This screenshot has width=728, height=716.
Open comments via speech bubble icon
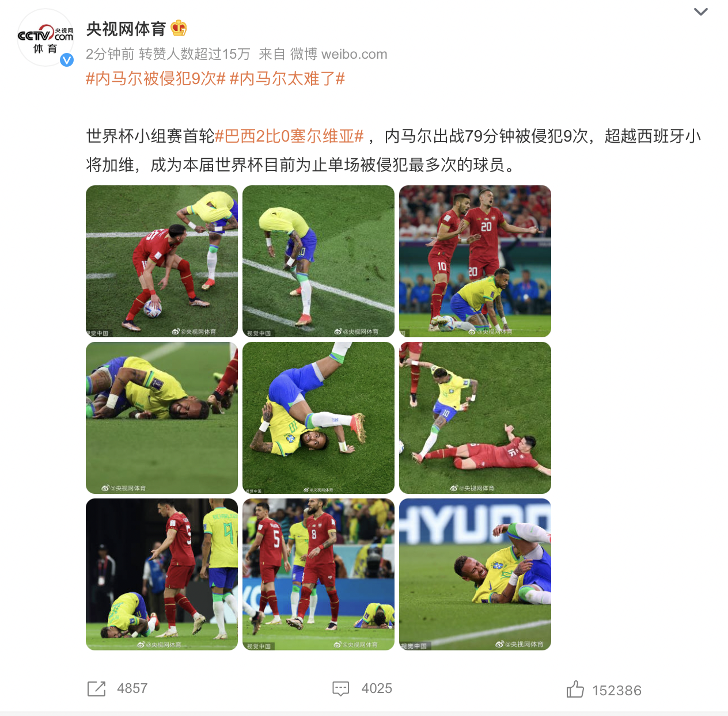[341, 688]
